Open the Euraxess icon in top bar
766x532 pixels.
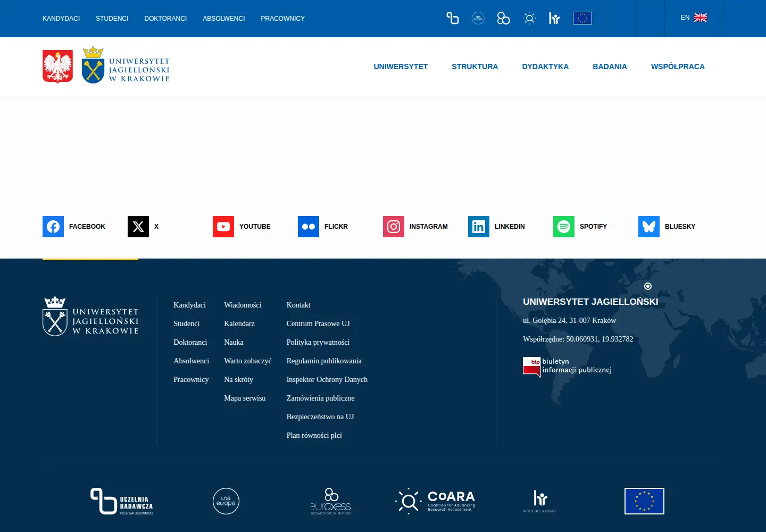pyautogui.click(x=503, y=18)
